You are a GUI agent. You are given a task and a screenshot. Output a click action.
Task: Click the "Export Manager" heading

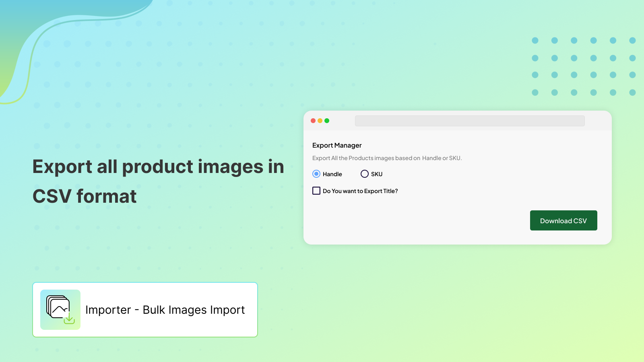[x=337, y=145]
